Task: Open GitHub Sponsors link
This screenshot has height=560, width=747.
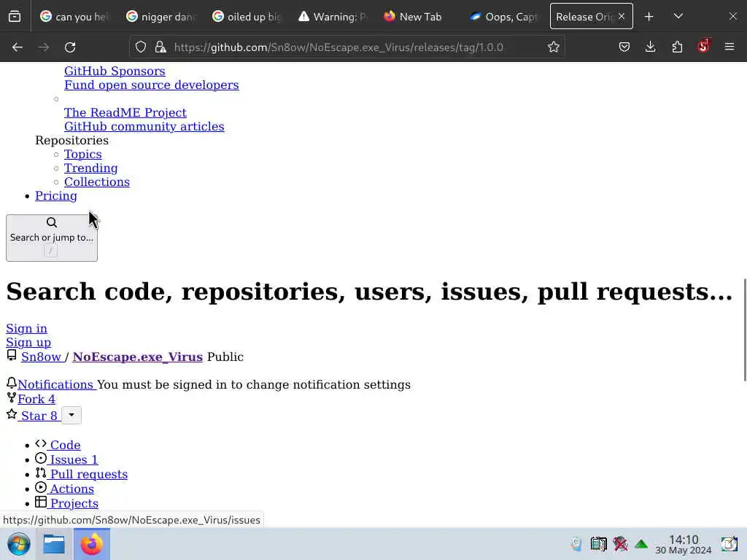Action: pos(115,71)
